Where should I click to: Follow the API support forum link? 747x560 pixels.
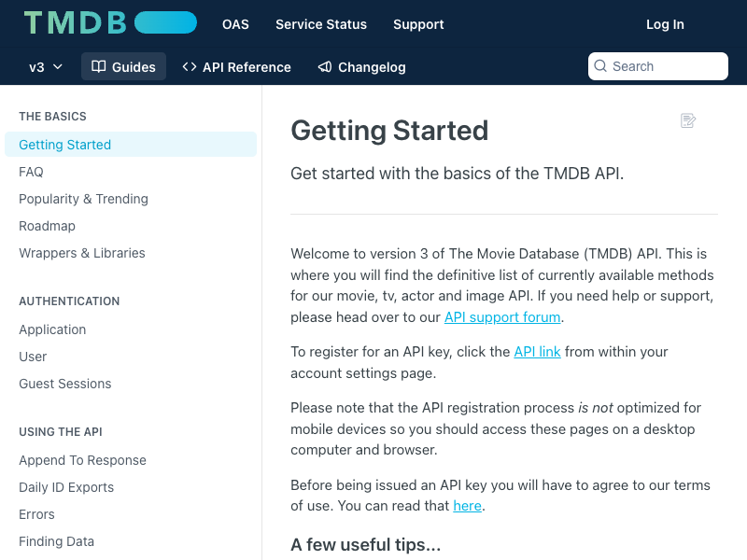[x=502, y=317]
